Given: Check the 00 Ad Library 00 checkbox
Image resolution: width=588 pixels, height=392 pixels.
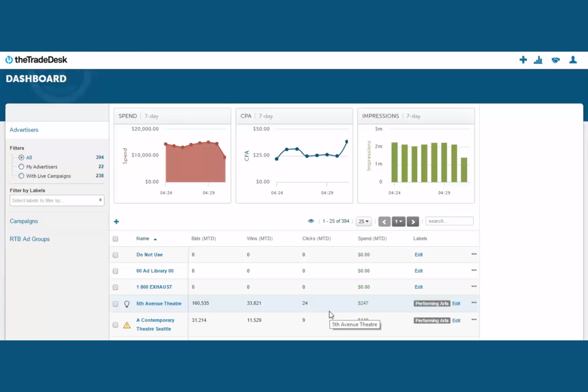Looking at the screenshot, I should coord(115,271).
